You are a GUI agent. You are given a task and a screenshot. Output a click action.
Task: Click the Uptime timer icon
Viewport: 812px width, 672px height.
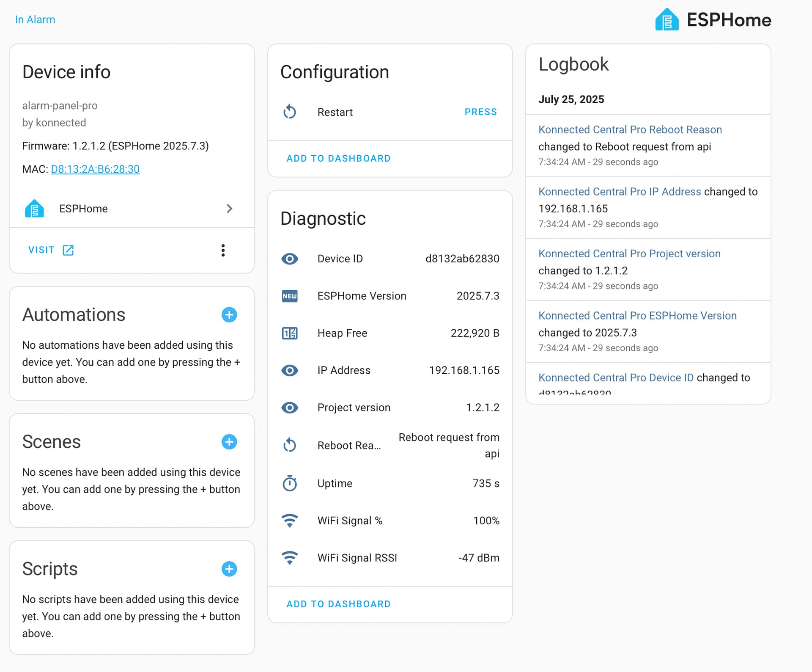pyautogui.click(x=290, y=483)
